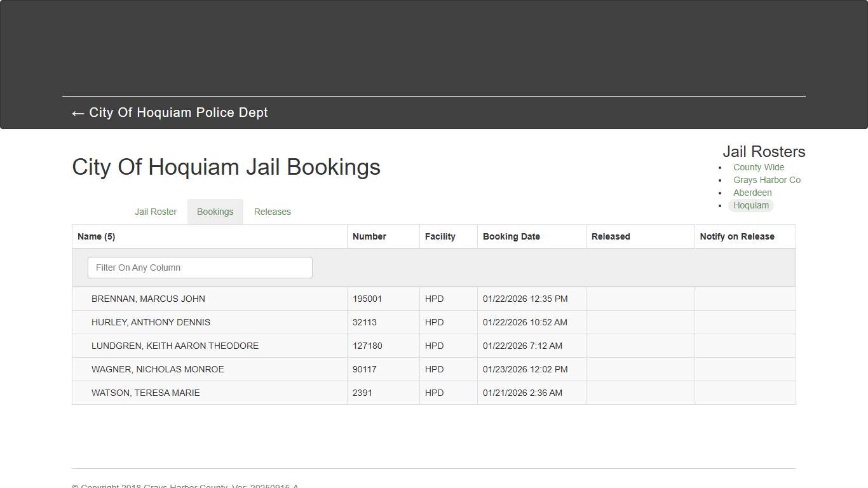View the Aberdeen jail roster
The height and width of the screenshot is (488, 868).
(752, 193)
